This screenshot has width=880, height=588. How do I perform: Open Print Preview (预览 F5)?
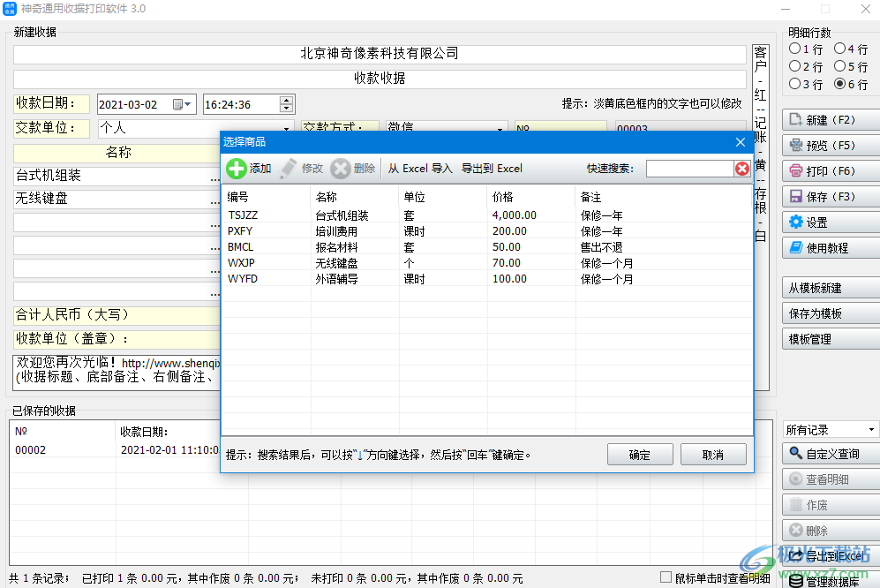coord(795,146)
